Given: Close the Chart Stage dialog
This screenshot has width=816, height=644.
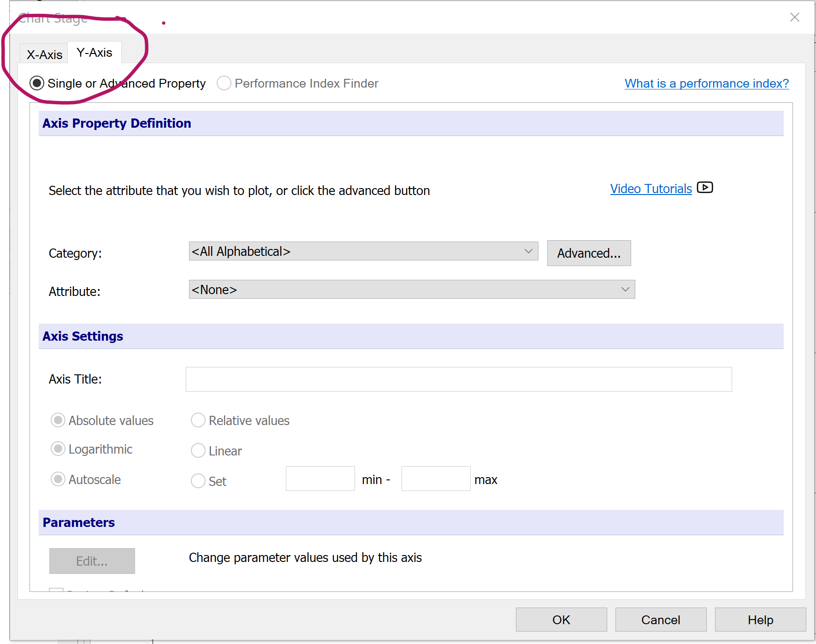Looking at the screenshot, I should 794,18.
